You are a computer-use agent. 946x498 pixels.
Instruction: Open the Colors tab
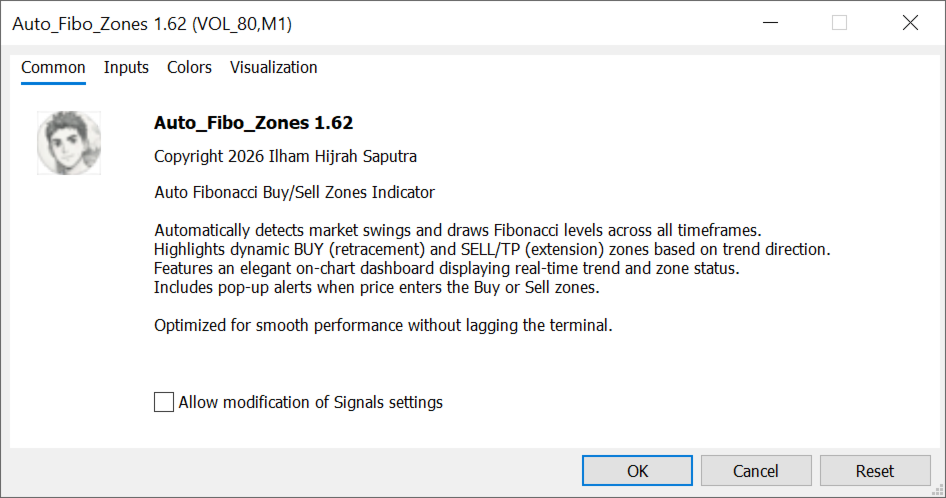click(x=189, y=68)
